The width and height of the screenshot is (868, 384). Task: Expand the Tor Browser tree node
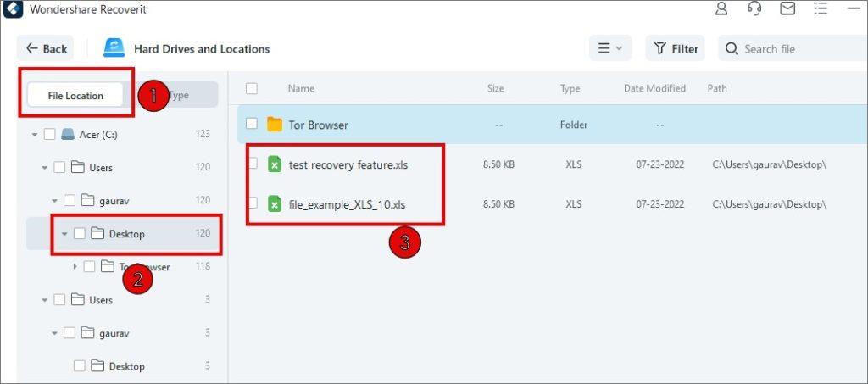[75, 267]
